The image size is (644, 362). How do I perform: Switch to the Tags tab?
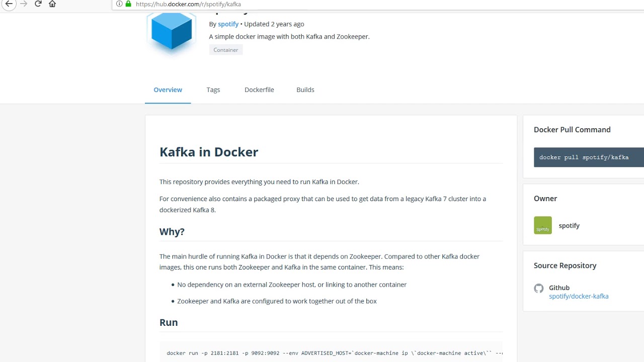213,90
